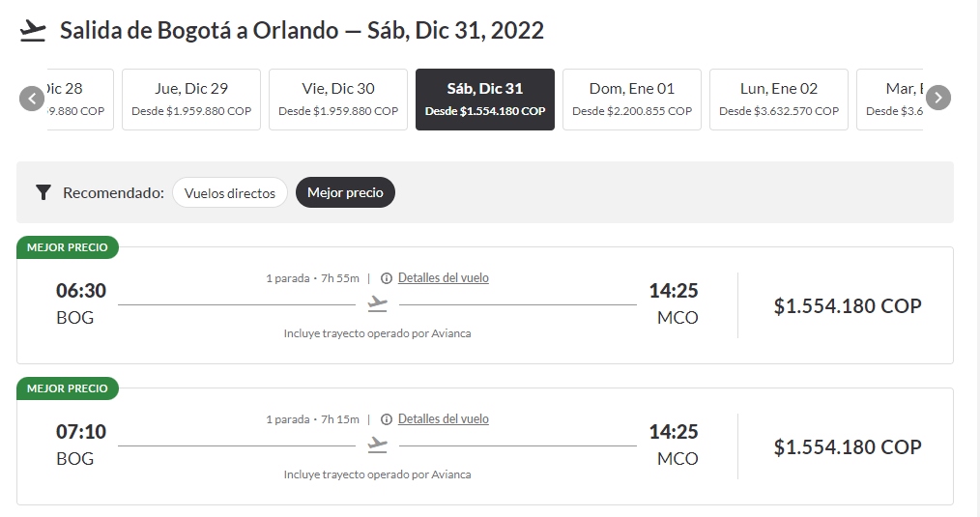Select the partially visible Dic 28 date tab

[x=80, y=100]
